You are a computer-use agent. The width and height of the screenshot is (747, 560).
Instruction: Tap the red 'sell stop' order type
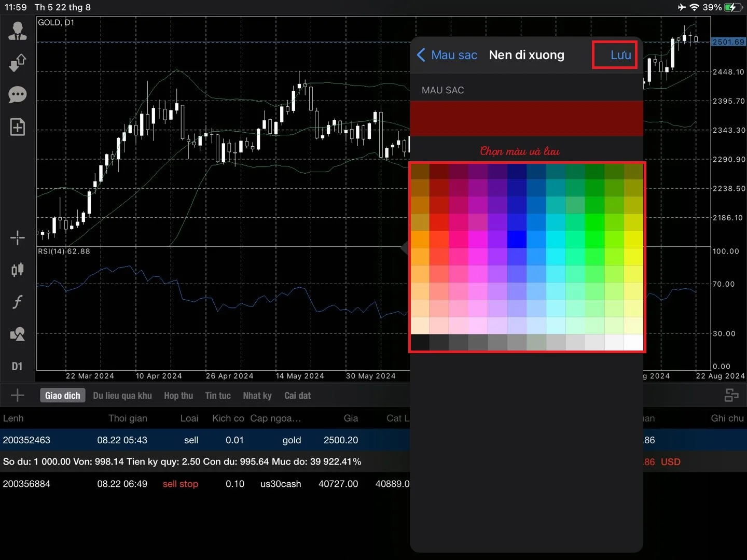pos(181,484)
